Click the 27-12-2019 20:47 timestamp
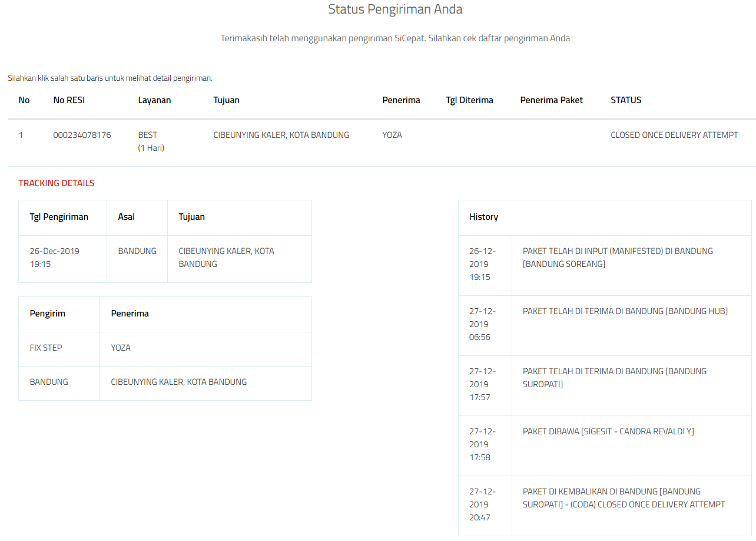This screenshot has width=756, height=541. click(483, 504)
